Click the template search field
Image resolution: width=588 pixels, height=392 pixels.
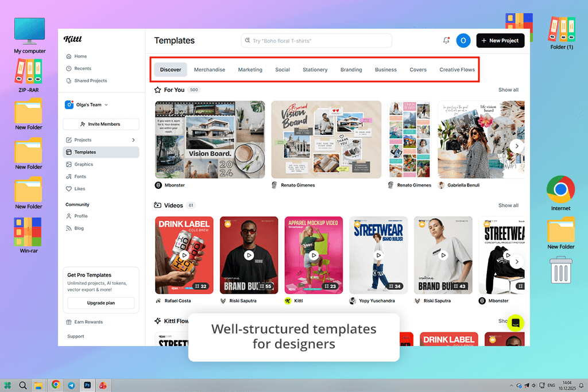click(x=316, y=41)
